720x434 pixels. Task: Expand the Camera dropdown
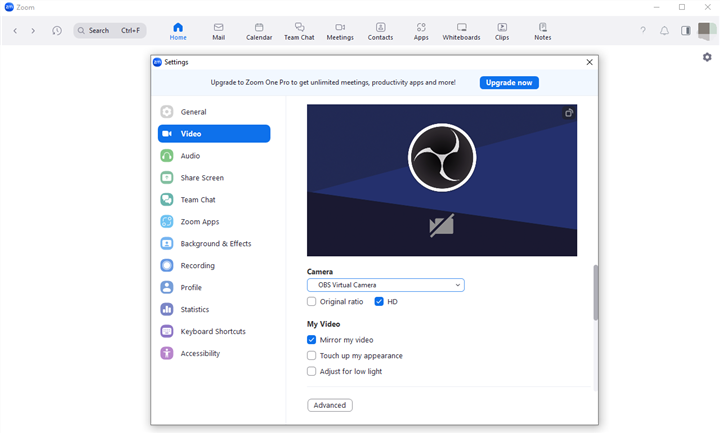click(x=386, y=285)
